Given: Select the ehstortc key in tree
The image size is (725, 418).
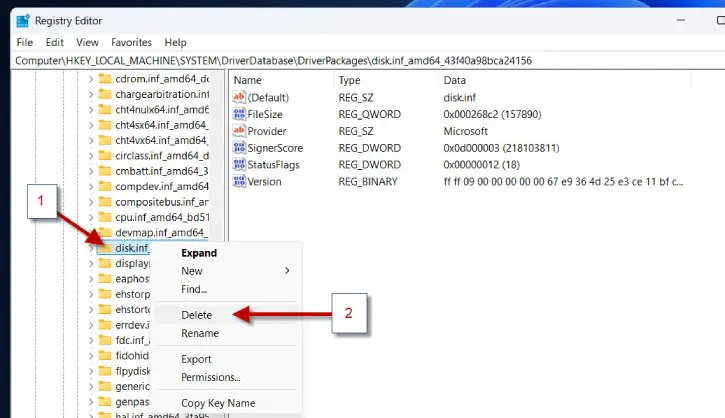Looking at the screenshot, I should tap(133, 309).
